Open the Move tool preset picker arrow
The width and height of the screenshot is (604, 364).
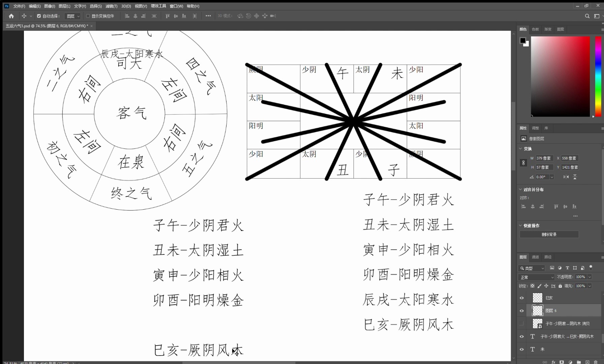pos(31,16)
